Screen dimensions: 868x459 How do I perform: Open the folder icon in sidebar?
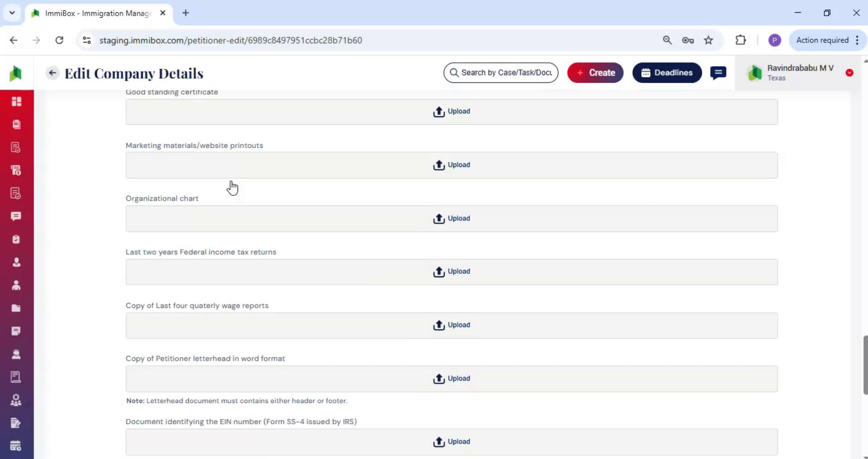(x=16, y=308)
